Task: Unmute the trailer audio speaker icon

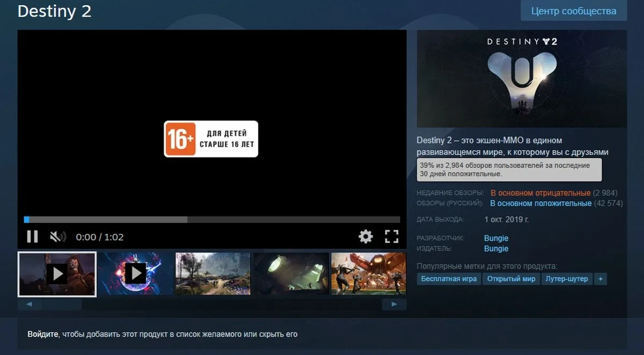Action: click(x=57, y=236)
